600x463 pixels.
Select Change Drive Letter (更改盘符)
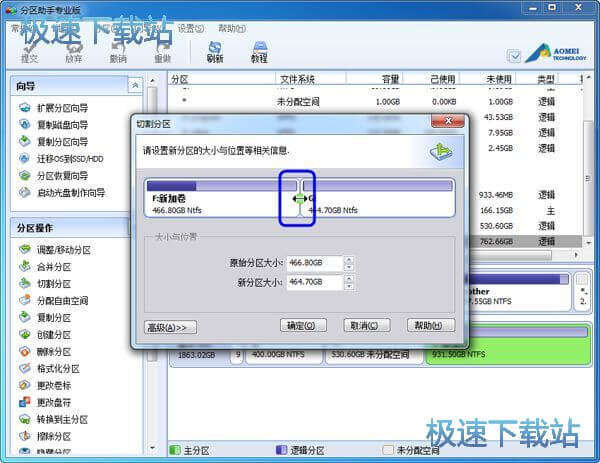(x=45, y=402)
